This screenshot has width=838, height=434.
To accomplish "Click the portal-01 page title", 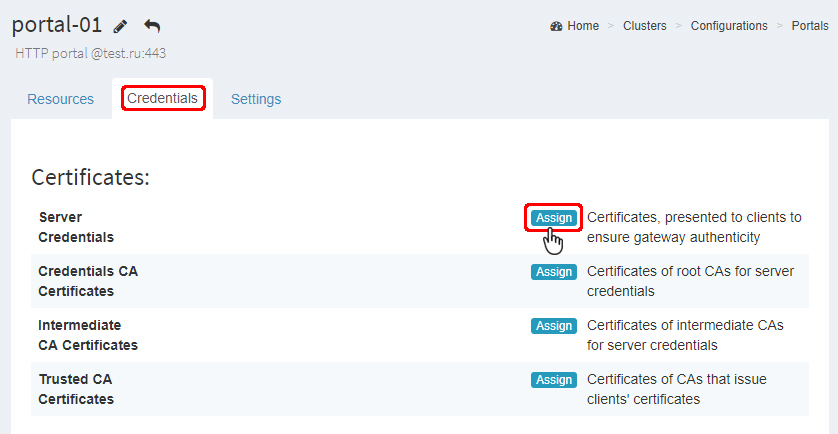I will [x=57, y=25].
